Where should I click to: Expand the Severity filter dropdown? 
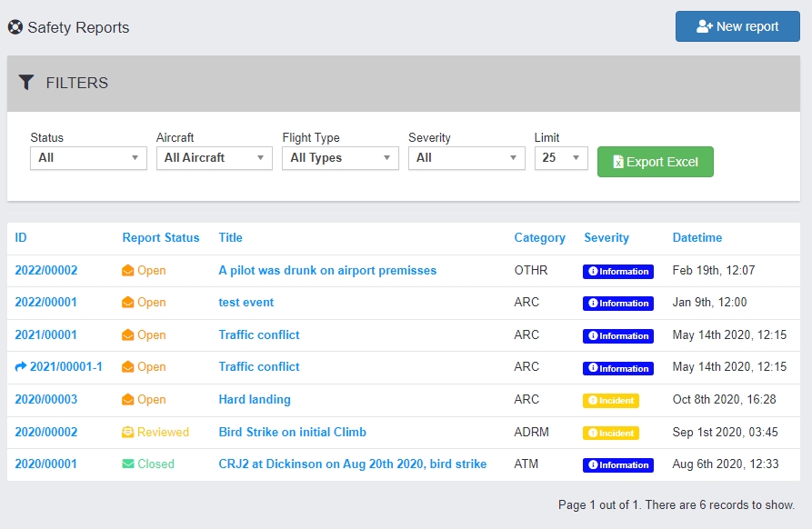466,158
